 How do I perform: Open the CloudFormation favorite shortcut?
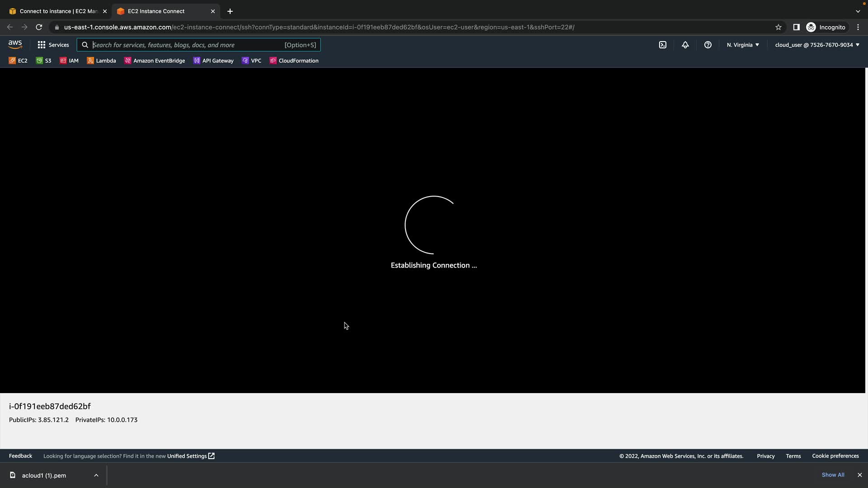[x=294, y=61]
